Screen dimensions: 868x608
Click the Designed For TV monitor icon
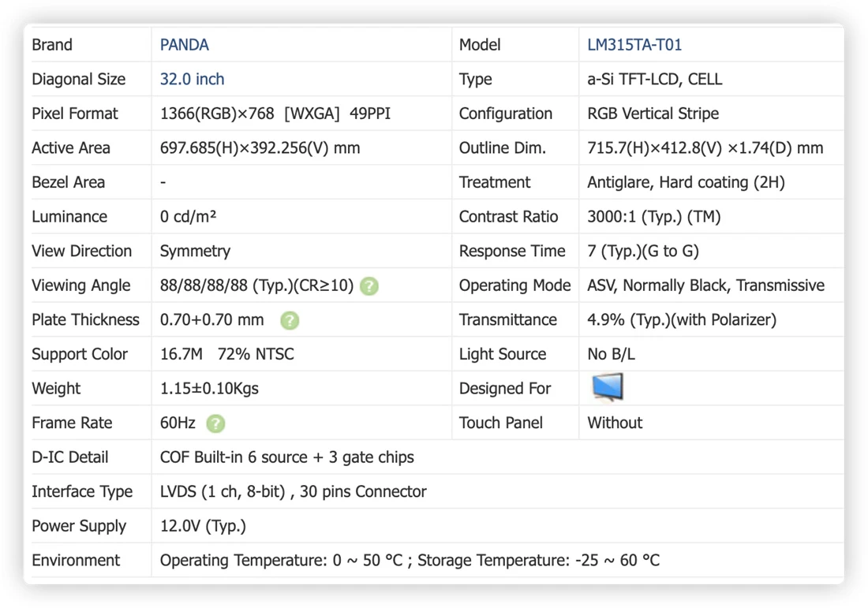coord(608,386)
